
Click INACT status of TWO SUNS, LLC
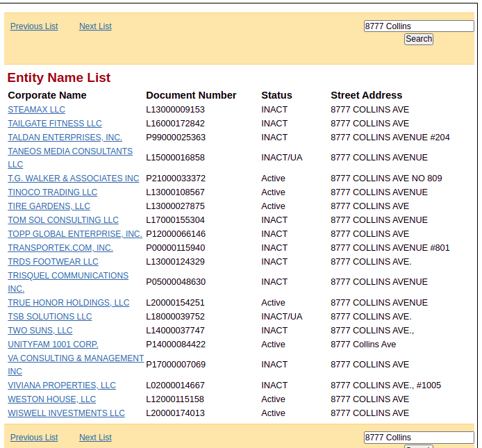(274, 331)
